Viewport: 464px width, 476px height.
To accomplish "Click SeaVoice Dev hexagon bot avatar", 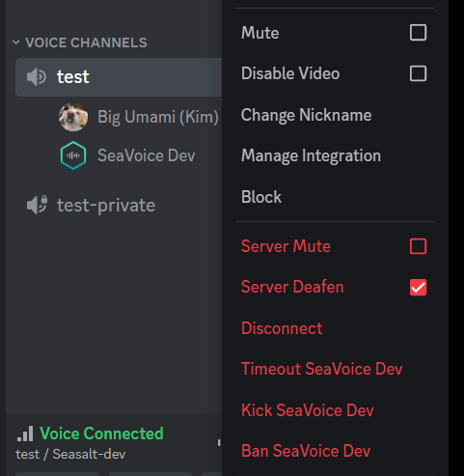I will pos(73,155).
